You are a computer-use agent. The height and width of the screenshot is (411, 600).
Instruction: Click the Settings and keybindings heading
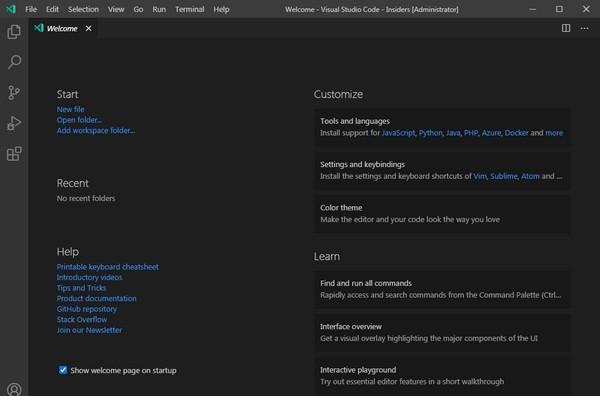(362, 165)
